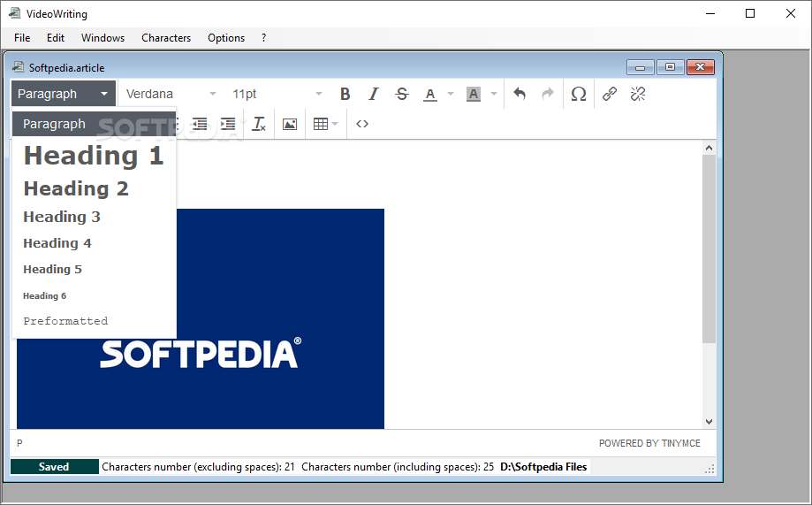812x505 pixels.
Task: Click the editor scrollbar up arrow
Action: pyautogui.click(x=709, y=148)
